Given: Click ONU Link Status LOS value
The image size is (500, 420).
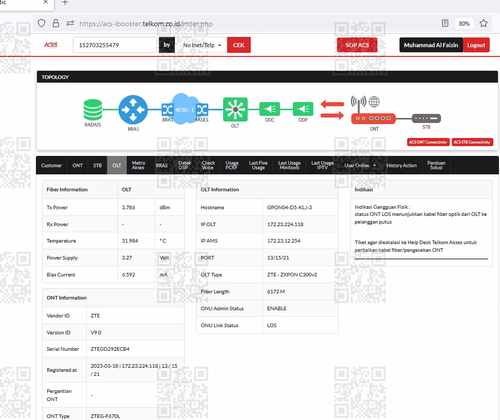Looking at the screenshot, I should pos(272,325).
